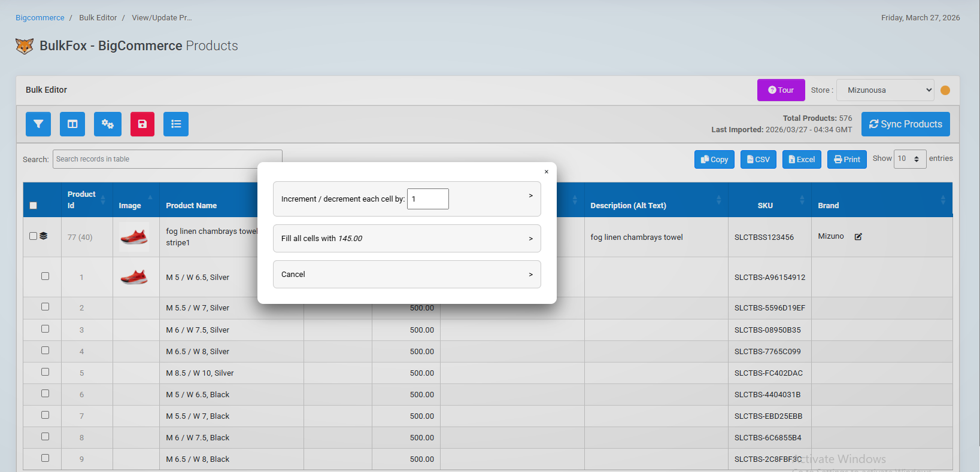980x472 pixels.
Task: Open the shoe thumbnail in variant row 1
Action: 134,277
